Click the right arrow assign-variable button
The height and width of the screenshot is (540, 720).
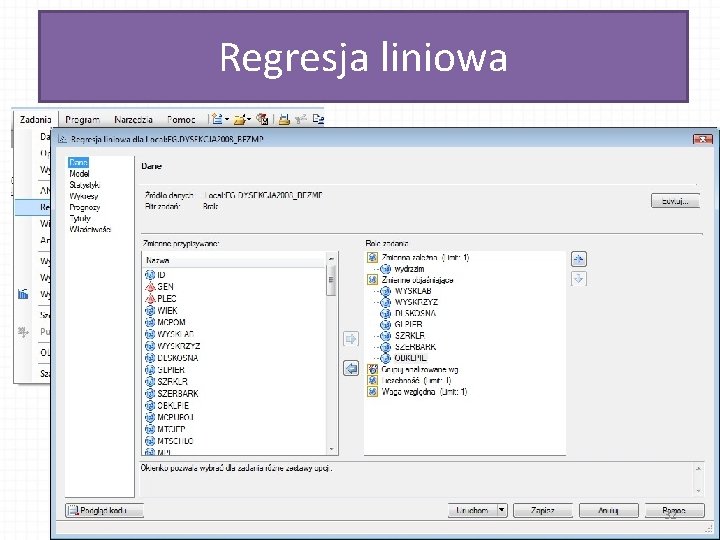[351, 339]
